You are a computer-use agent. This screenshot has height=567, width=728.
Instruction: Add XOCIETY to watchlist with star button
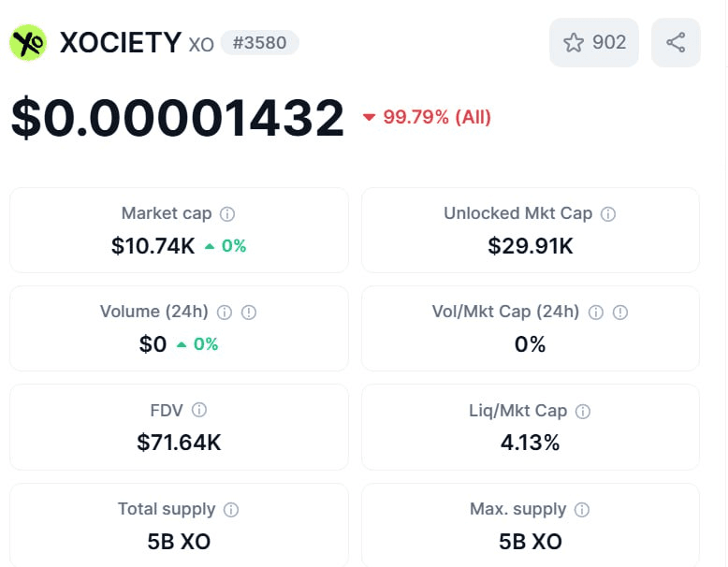[x=594, y=42]
